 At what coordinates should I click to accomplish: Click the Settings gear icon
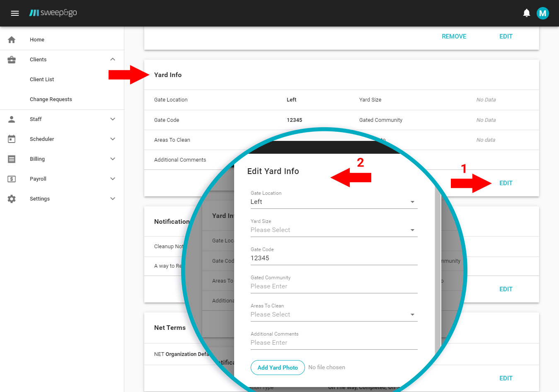click(x=12, y=199)
